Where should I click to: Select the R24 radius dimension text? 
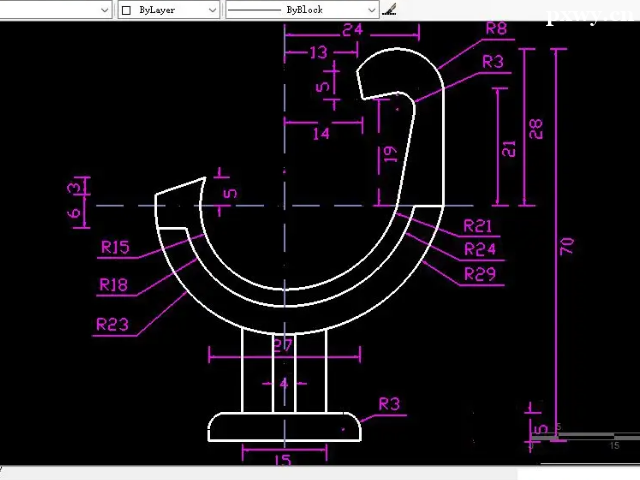coord(480,250)
